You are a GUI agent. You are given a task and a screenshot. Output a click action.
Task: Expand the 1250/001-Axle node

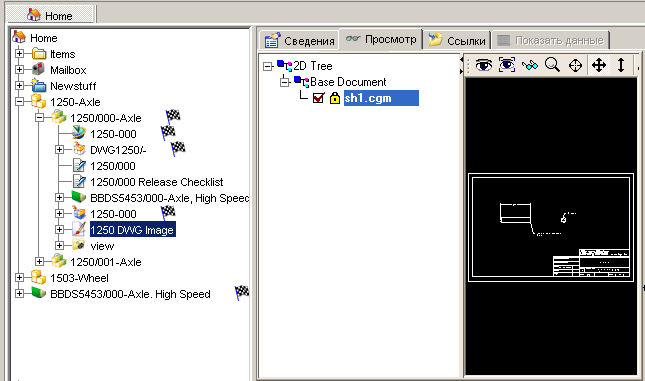point(39,262)
